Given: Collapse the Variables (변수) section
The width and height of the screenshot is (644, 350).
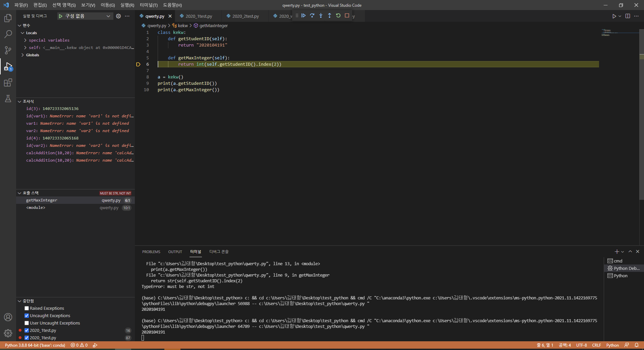Looking at the screenshot, I should tap(19, 25).
